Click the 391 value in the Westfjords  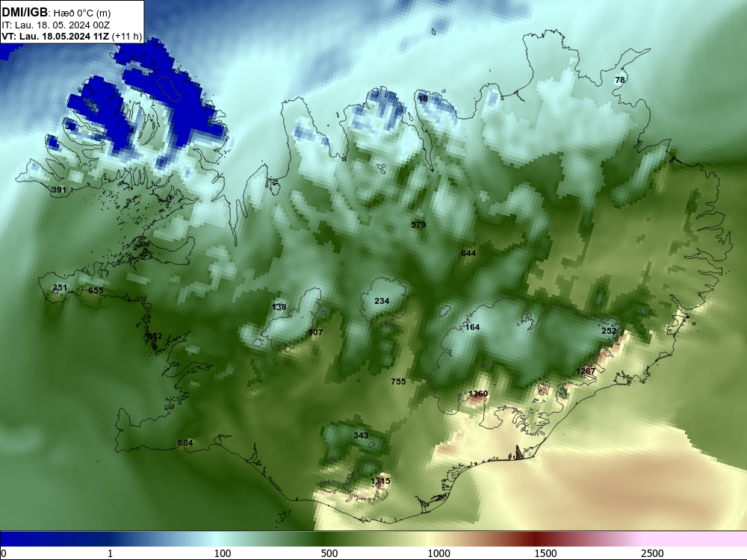click(58, 190)
